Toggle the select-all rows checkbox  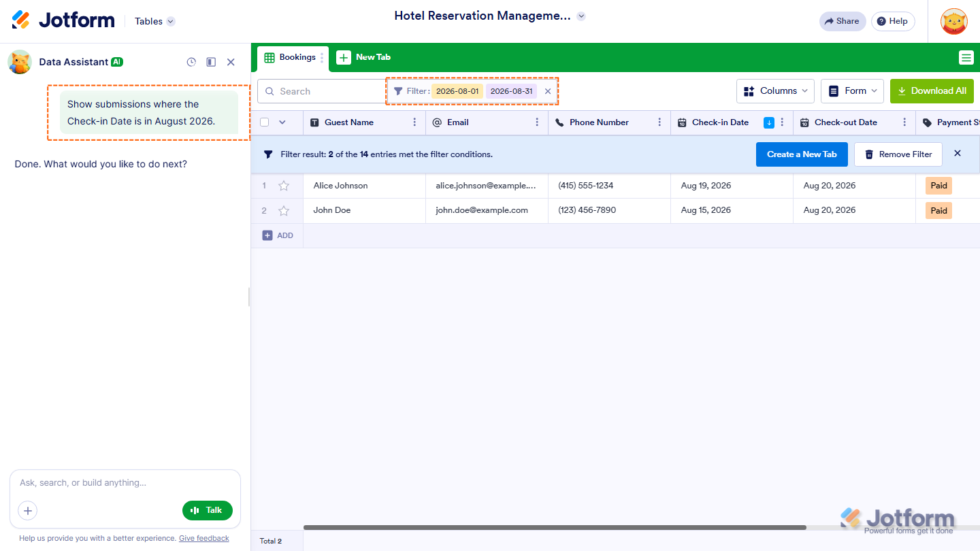(x=265, y=122)
